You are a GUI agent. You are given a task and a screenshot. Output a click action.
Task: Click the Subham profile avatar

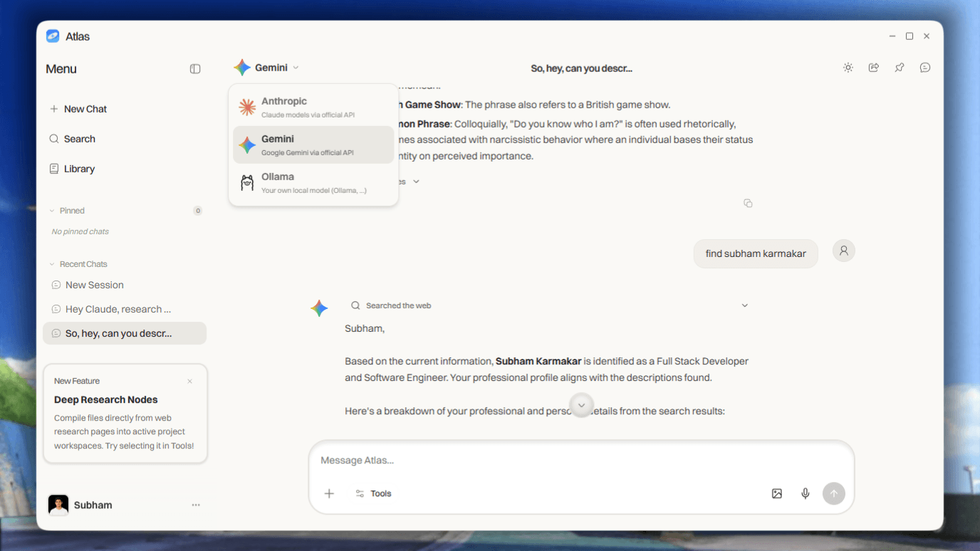tap(58, 505)
